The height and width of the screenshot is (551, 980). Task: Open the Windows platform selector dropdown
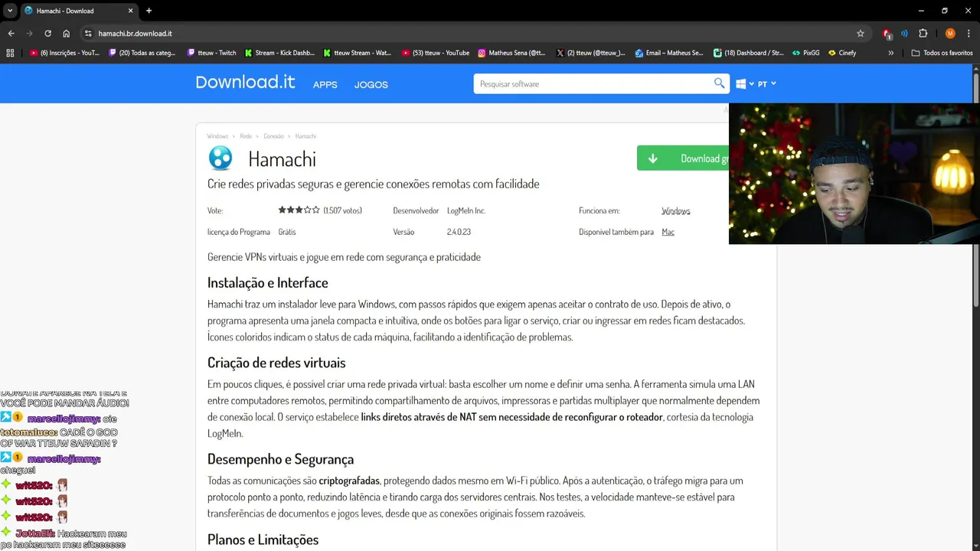pos(745,83)
